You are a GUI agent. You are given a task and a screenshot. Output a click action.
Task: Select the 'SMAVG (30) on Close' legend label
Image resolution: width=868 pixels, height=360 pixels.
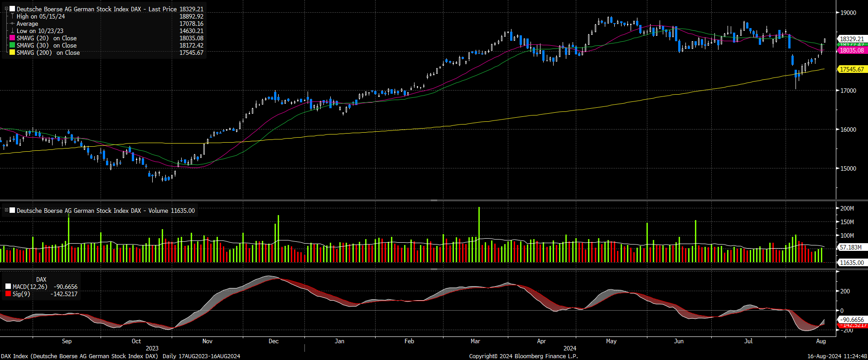pos(47,45)
